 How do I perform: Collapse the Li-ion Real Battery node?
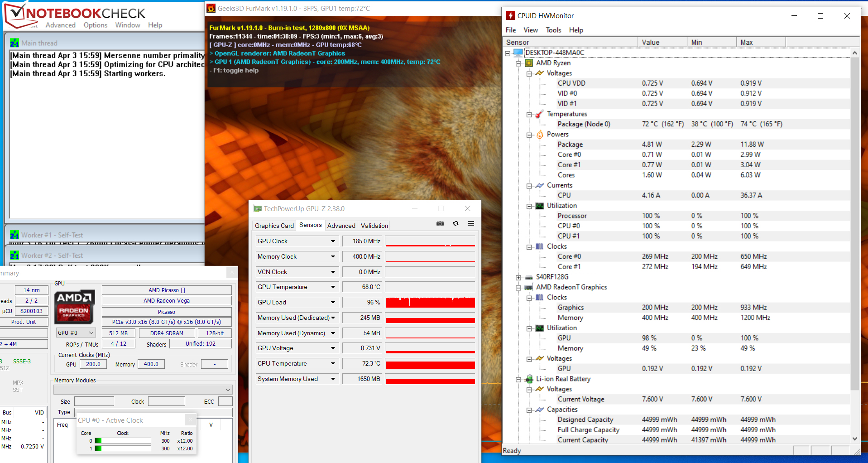pyautogui.click(x=518, y=379)
